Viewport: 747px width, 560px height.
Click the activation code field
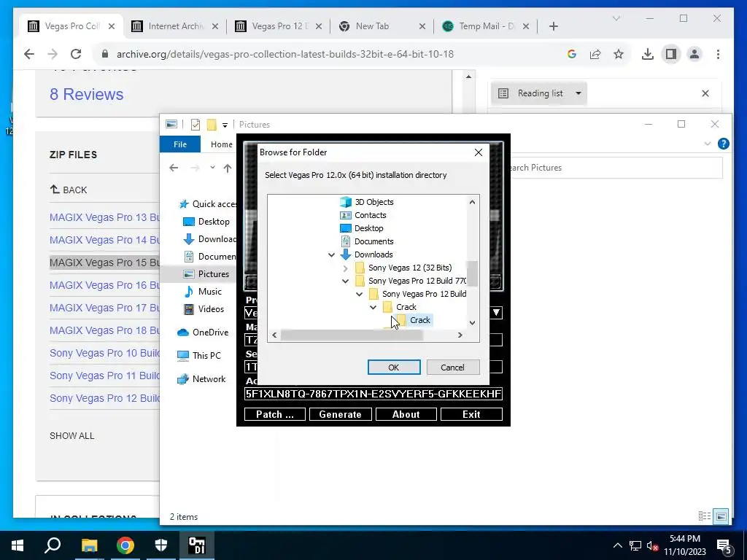pyautogui.click(x=373, y=394)
